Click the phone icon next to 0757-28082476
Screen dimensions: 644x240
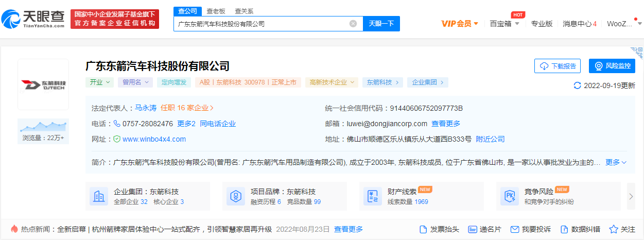tap(117, 124)
